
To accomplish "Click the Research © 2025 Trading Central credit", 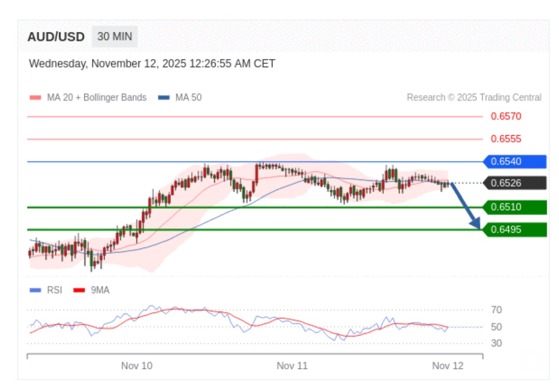I will click(x=474, y=98).
